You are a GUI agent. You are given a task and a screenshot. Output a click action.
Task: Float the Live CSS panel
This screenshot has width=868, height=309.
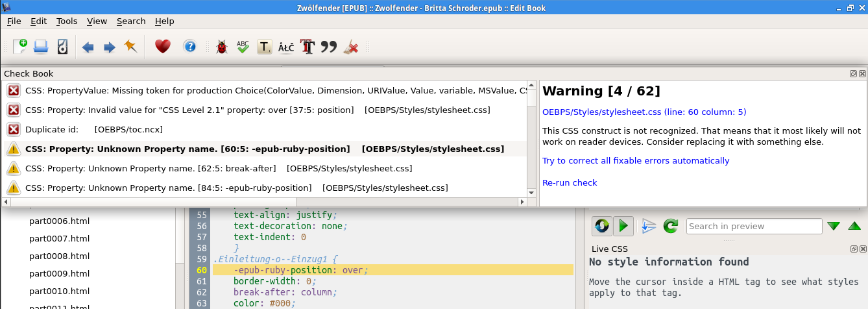coord(854,249)
